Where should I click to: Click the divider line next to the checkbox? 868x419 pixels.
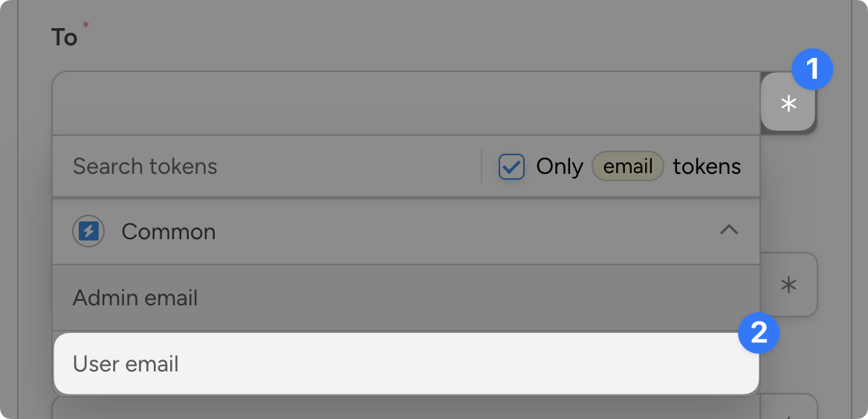482,166
